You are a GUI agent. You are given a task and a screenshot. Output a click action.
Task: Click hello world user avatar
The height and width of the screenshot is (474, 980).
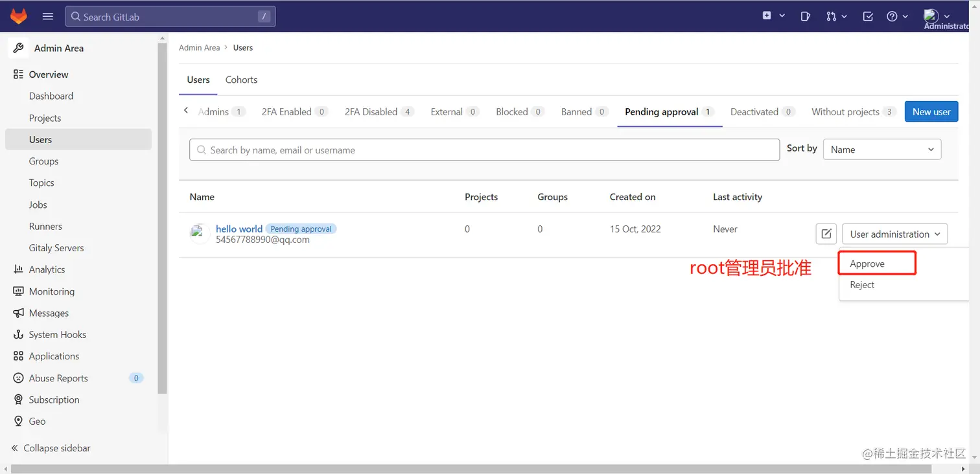click(198, 234)
